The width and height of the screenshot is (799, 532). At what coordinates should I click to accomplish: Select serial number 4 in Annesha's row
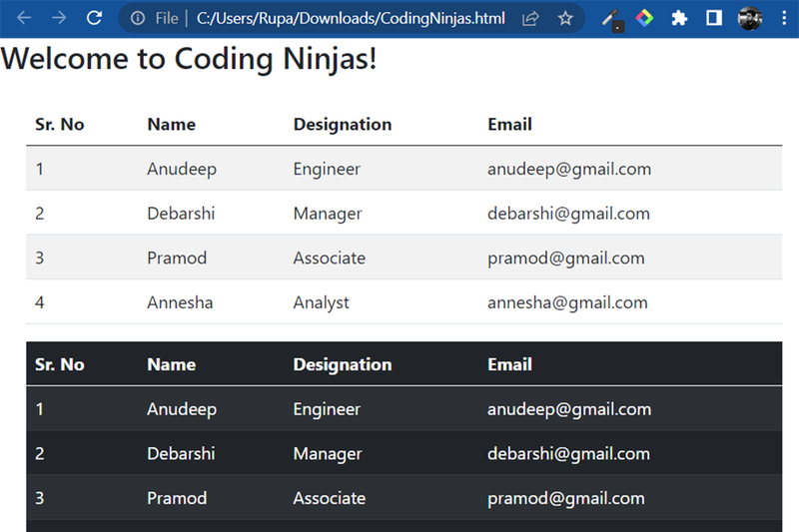pos(39,302)
